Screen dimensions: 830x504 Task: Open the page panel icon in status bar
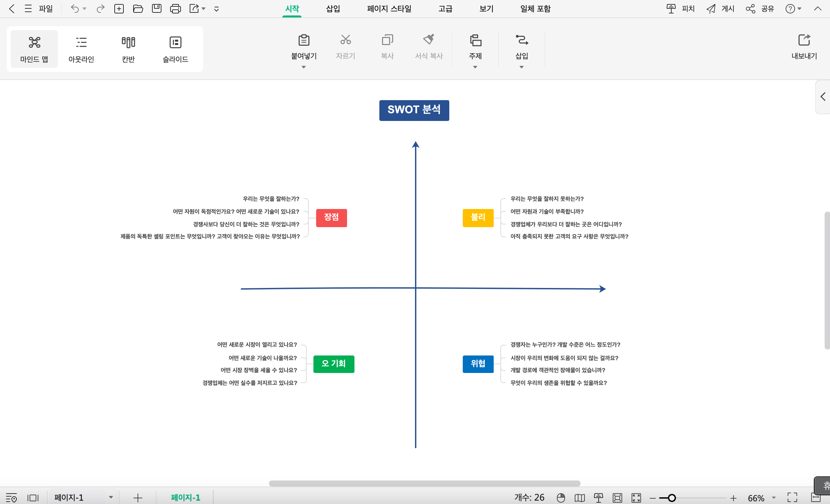click(33, 498)
